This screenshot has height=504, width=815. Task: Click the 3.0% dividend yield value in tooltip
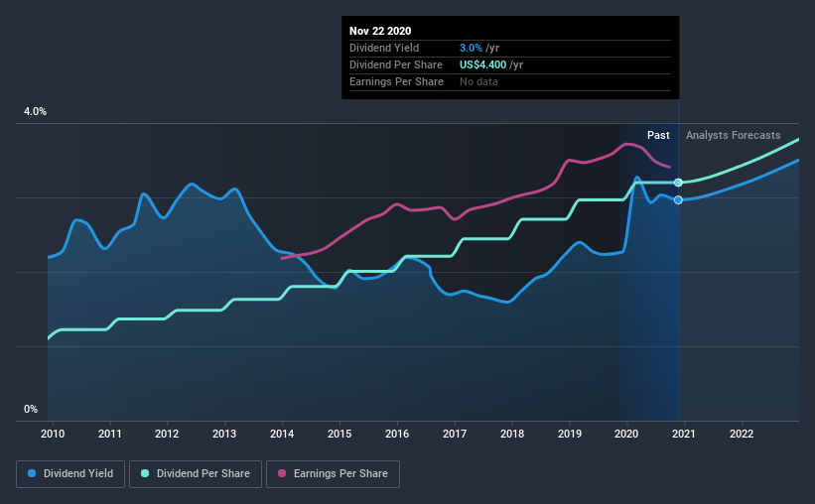[x=471, y=48]
